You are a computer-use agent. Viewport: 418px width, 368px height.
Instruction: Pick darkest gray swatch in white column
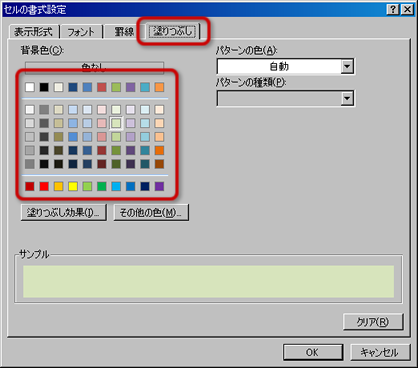coord(30,164)
